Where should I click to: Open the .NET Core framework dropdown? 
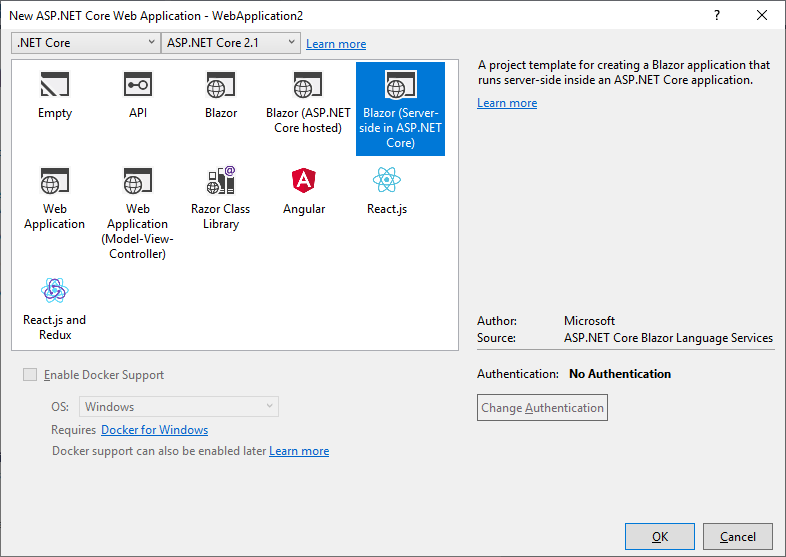tap(85, 43)
